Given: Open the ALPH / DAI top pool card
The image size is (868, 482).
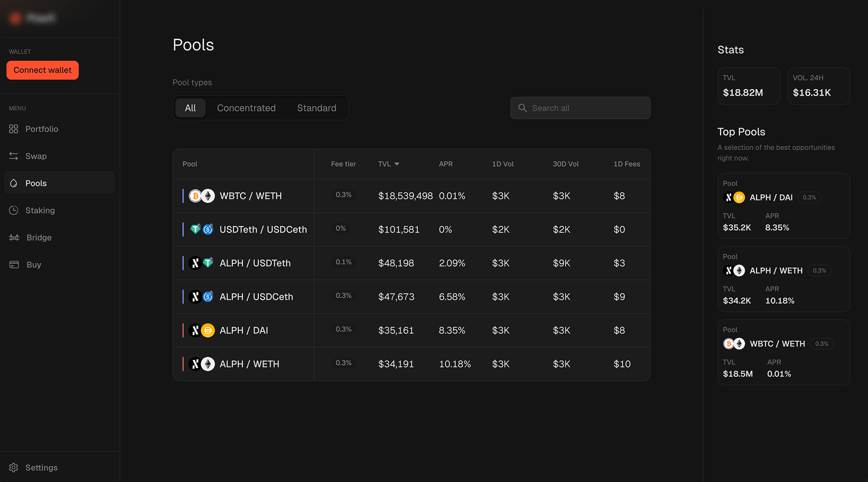Looking at the screenshot, I should click(x=783, y=206).
